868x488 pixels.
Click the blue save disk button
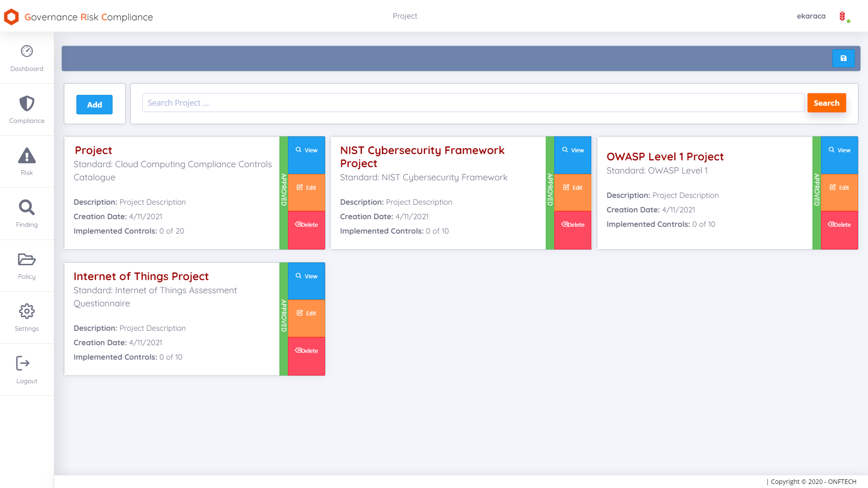(x=843, y=58)
